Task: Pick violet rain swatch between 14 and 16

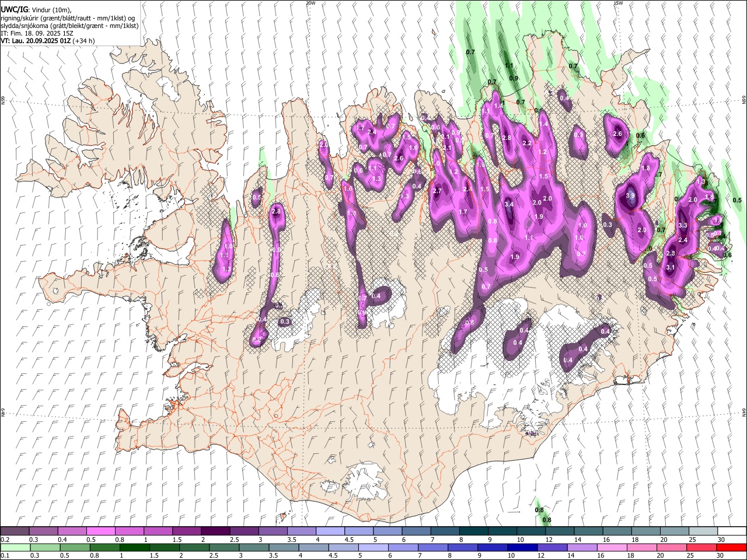Action: 582,547
